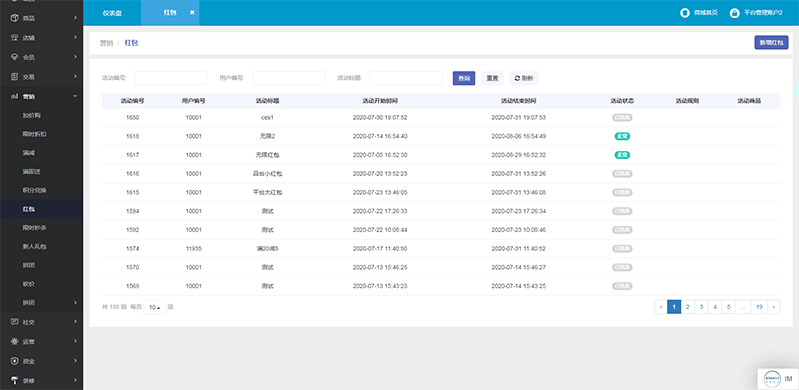Click the 活动开始时间 column header

[x=380, y=101]
